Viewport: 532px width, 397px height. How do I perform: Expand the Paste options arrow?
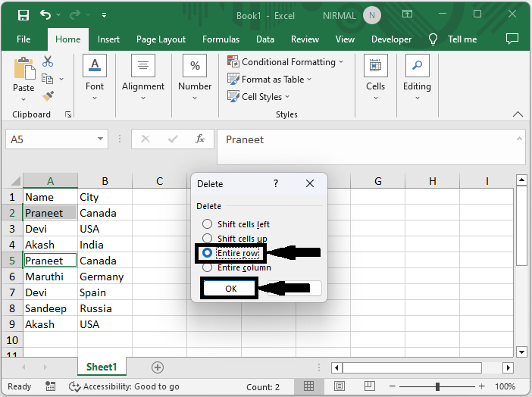(23, 99)
